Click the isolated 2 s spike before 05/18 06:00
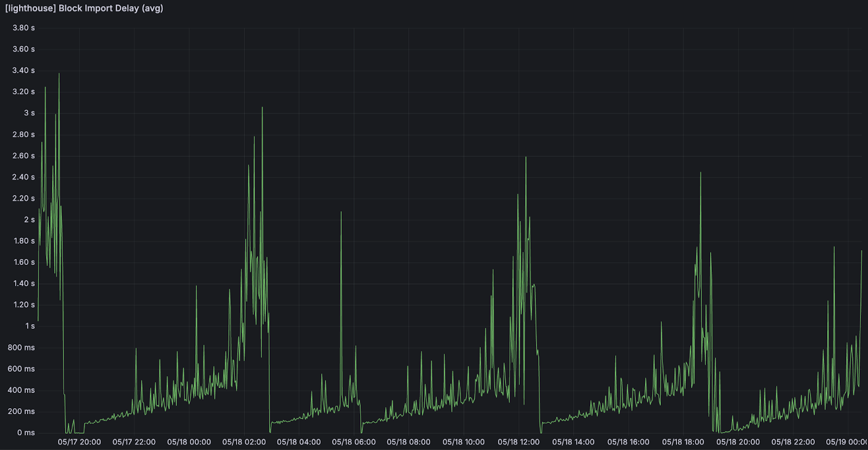Viewport: 868px width, 450px height. pyautogui.click(x=341, y=213)
